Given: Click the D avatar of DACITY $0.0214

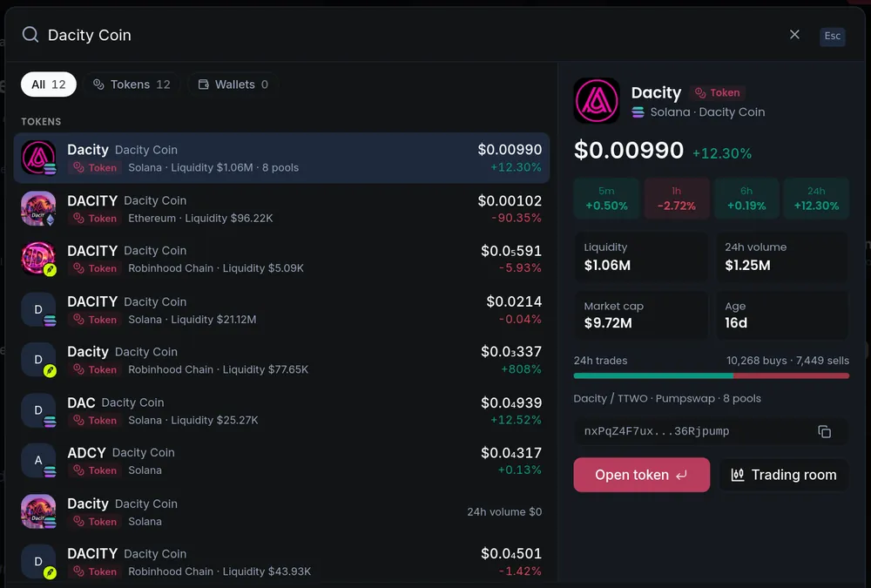Looking at the screenshot, I should point(38,309).
